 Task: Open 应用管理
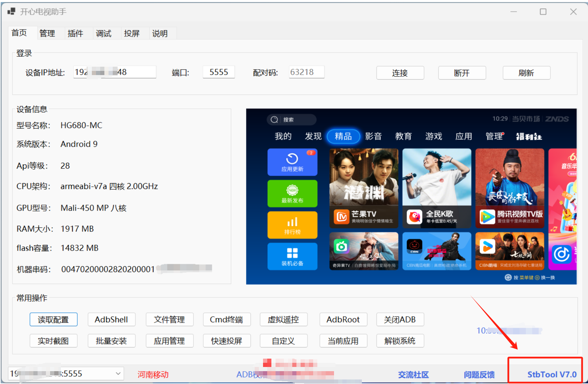tap(169, 341)
